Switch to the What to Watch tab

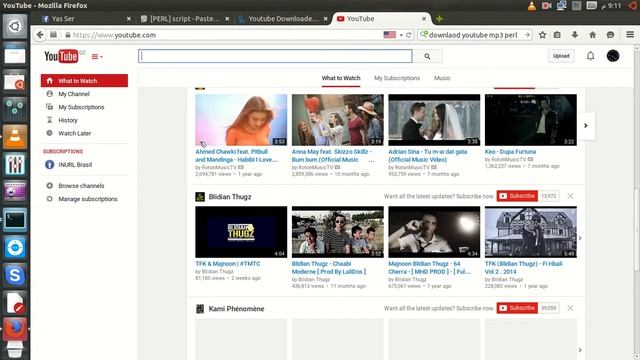(x=341, y=78)
